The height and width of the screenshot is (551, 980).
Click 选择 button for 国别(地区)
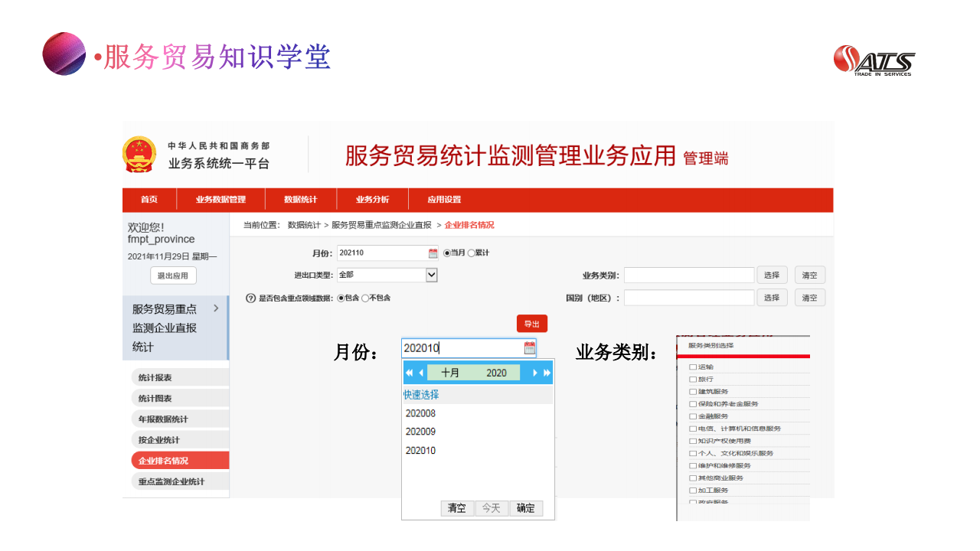point(772,298)
